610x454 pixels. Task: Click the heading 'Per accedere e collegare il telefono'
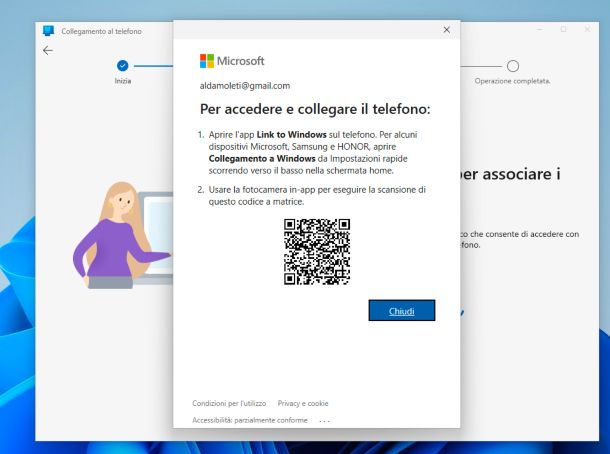[315, 109]
